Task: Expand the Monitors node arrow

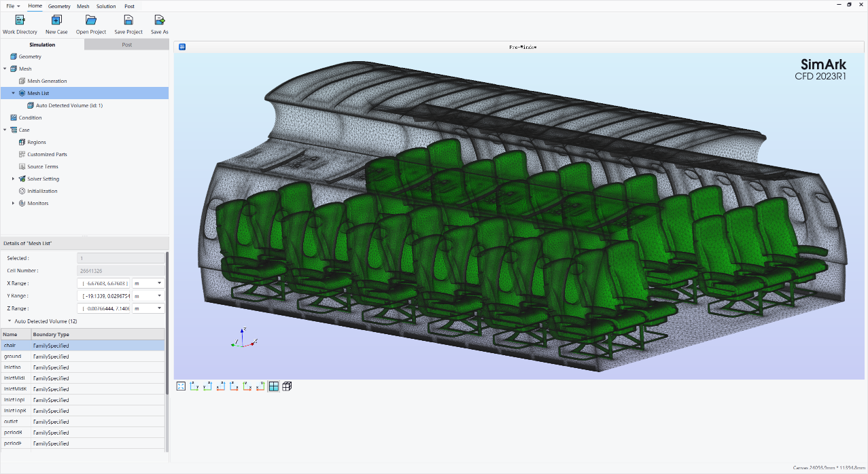Action: tap(14, 203)
